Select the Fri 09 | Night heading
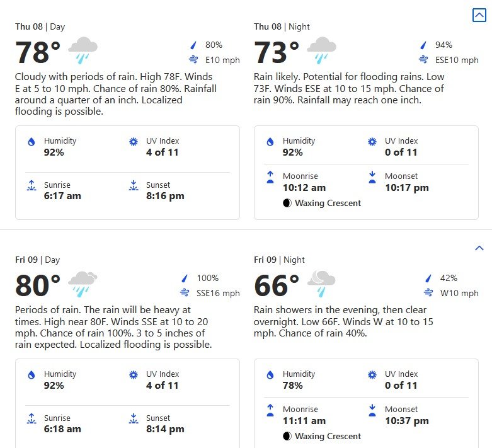 pos(279,260)
